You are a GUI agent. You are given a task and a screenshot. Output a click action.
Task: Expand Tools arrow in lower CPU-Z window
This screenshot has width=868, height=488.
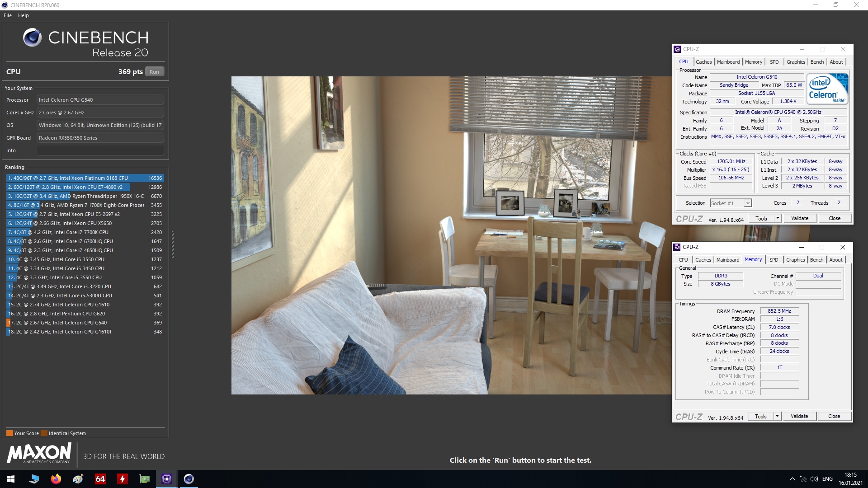click(x=777, y=416)
